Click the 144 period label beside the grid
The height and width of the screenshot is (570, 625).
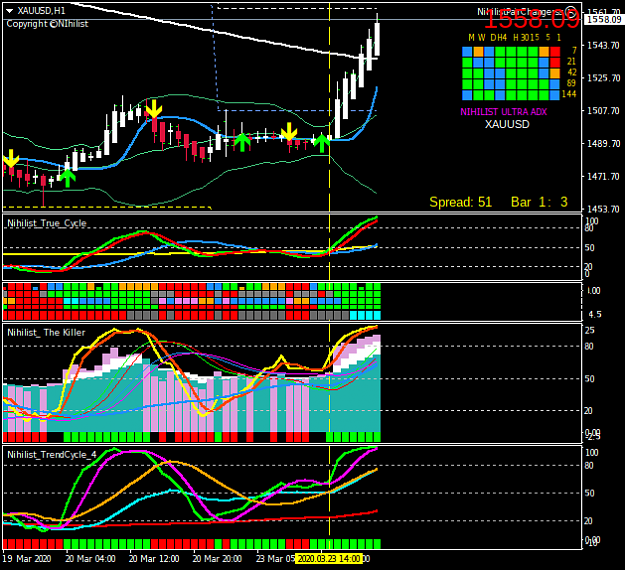pos(569,94)
